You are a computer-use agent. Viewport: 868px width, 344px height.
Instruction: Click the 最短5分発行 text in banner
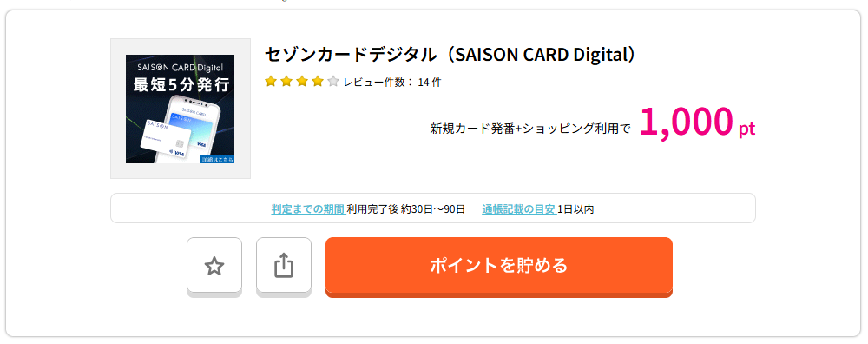(180, 85)
